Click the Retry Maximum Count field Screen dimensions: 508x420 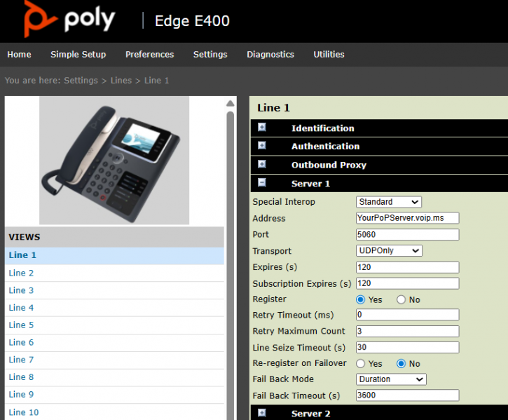coord(407,331)
